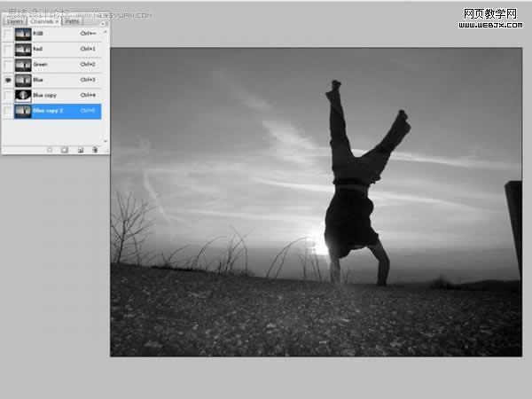
Task: Hide the Blue channel eye
Action: (8, 81)
